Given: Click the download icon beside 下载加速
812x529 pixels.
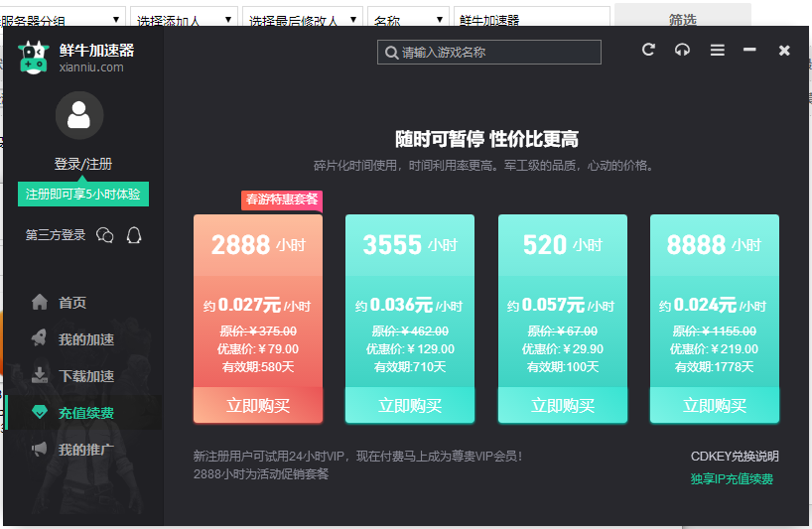Looking at the screenshot, I should pyautogui.click(x=40, y=375).
